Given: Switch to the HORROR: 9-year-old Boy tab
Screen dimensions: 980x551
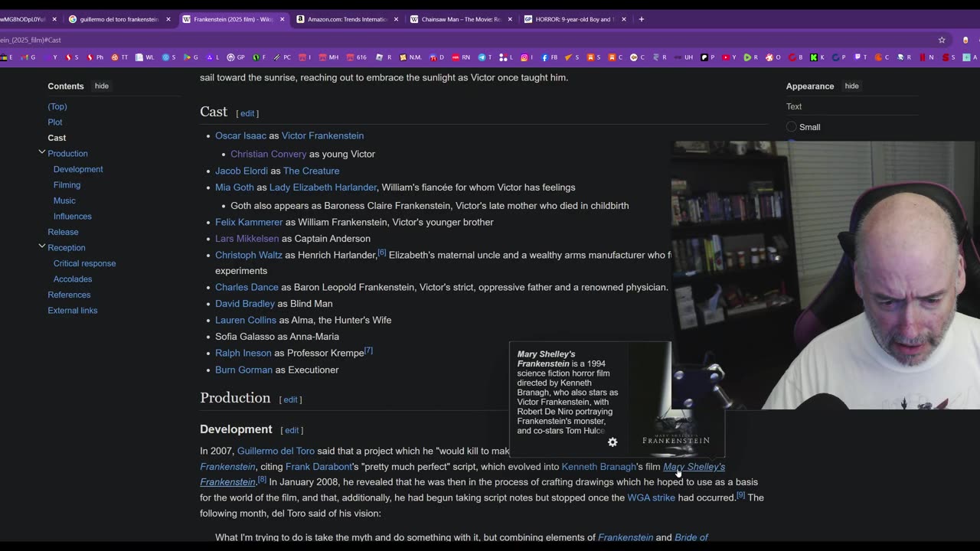Looking at the screenshot, I should 575,19.
